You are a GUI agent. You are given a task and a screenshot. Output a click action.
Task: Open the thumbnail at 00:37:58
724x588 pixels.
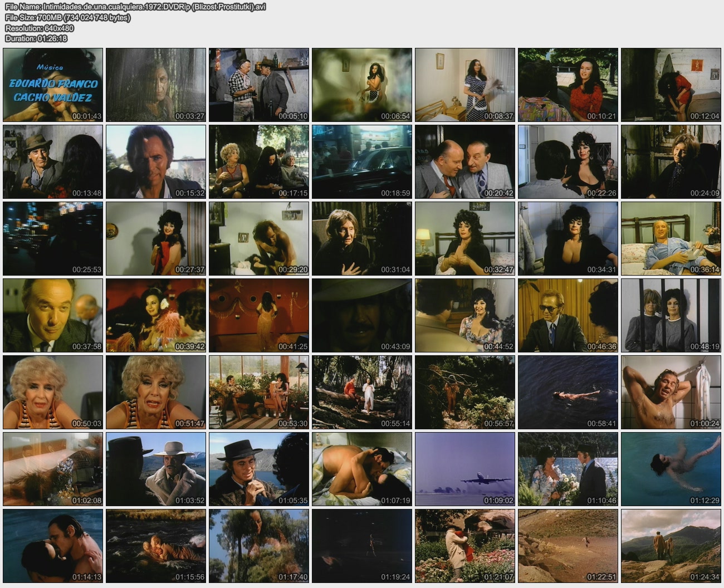pyautogui.click(x=53, y=315)
